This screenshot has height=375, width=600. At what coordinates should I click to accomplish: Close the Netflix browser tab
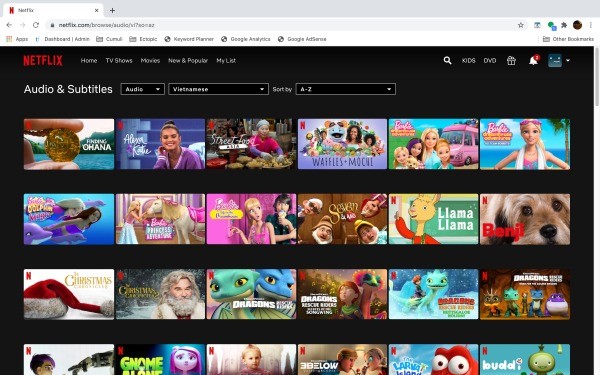pos(96,10)
